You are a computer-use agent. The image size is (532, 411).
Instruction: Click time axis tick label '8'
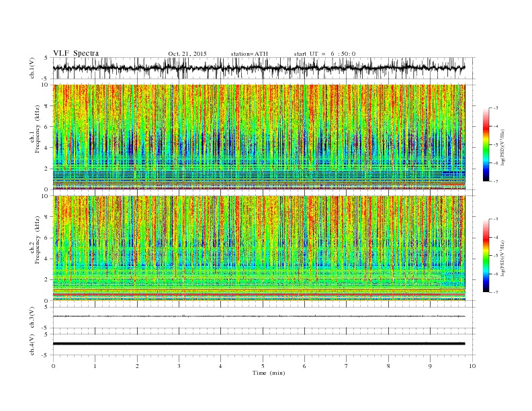pos(388,366)
